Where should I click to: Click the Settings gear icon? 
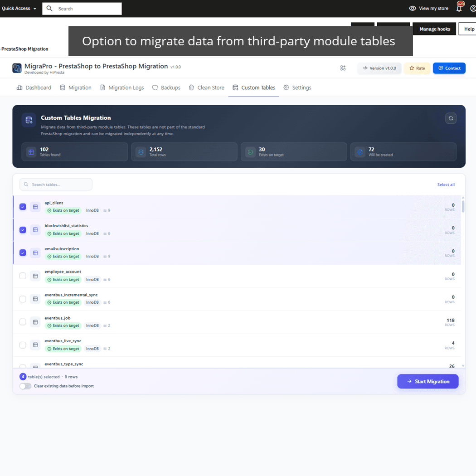pyautogui.click(x=286, y=87)
